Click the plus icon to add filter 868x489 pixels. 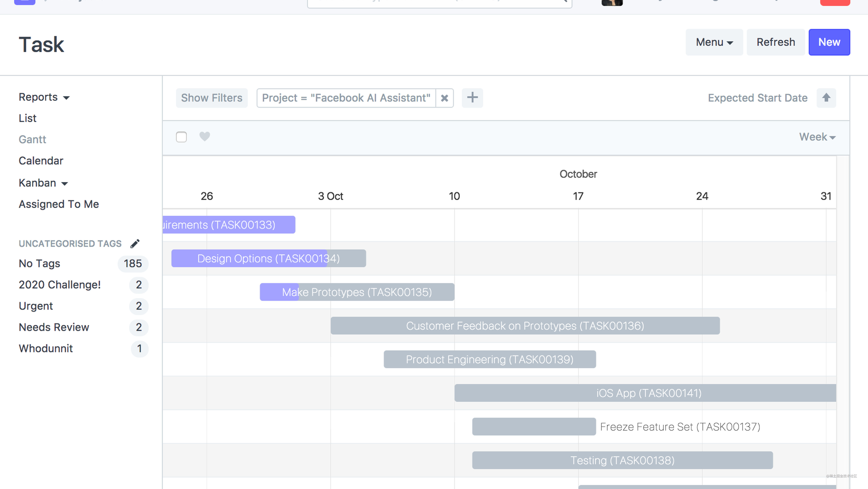tap(472, 98)
